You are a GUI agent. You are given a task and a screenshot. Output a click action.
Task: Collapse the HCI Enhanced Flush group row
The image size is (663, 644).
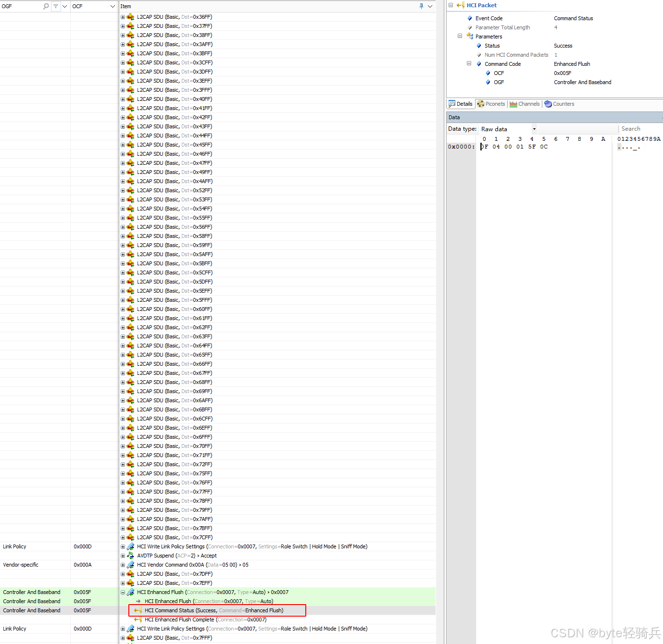coord(123,592)
